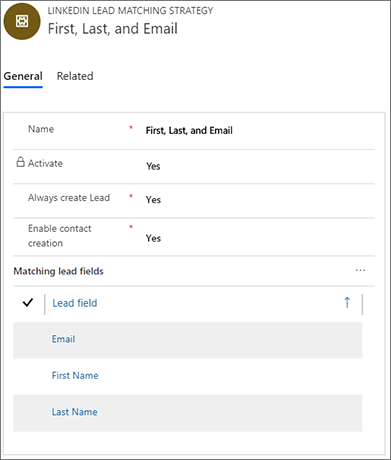391x460 pixels.
Task: Toggle the Enable contact creation value
Action: pyautogui.click(x=153, y=238)
